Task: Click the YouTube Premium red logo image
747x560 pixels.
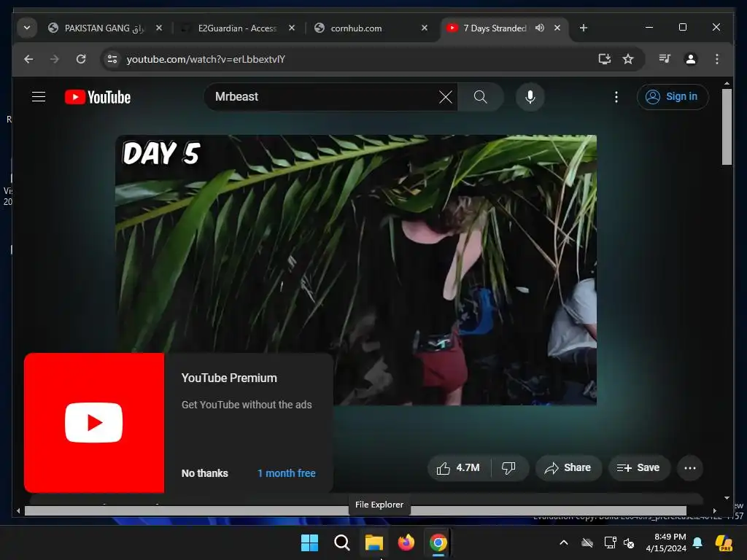Action: 94,422
